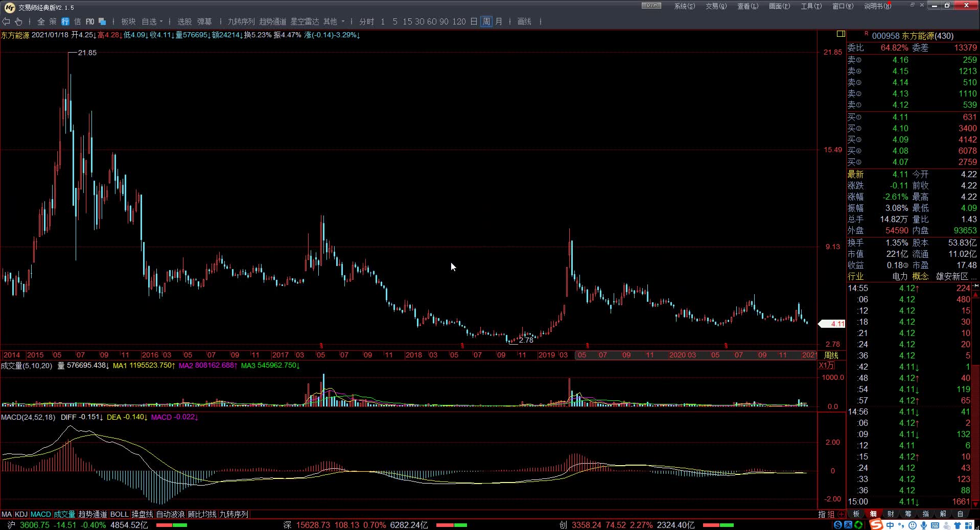980x530 pixels.
Task: Switch to the 解 side panel tab
Action: tap(943, 514)
